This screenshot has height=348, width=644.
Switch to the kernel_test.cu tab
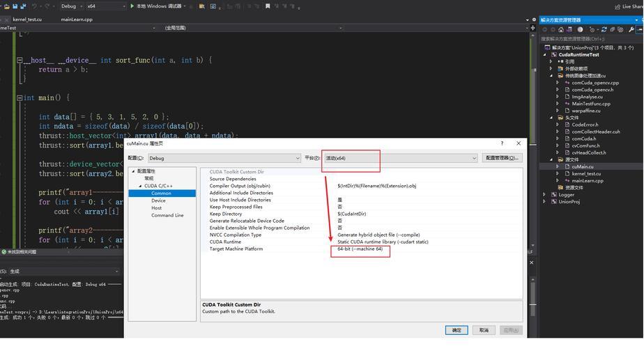pos(27,19)
